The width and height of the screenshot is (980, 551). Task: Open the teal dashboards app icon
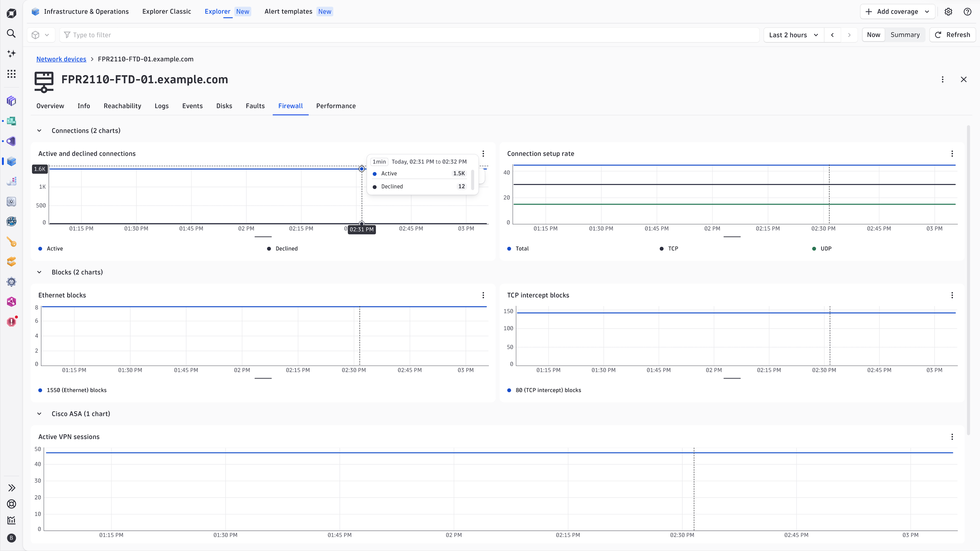11,121
